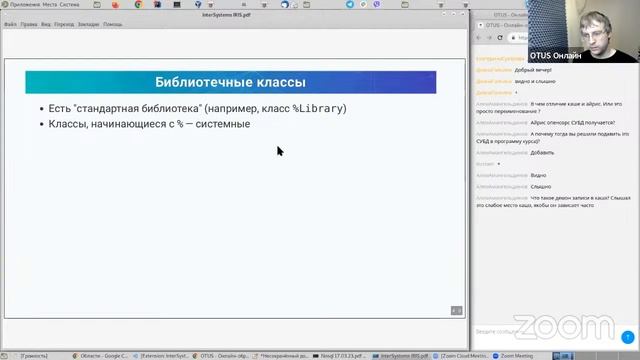Switch to OTUS Онлайн taskbar window
The height and width of the screenshot is (360, 640).
220,356
